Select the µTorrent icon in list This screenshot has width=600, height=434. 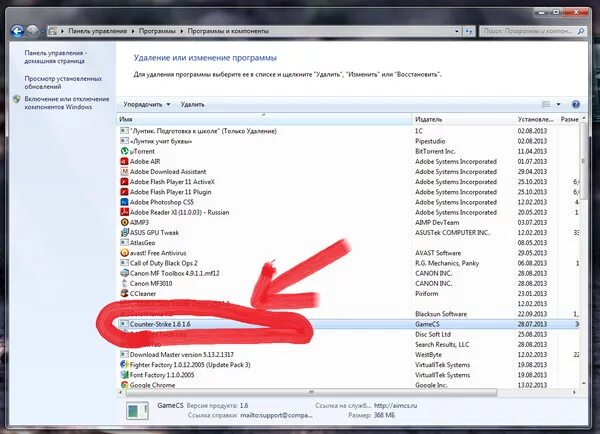[124, 151]
